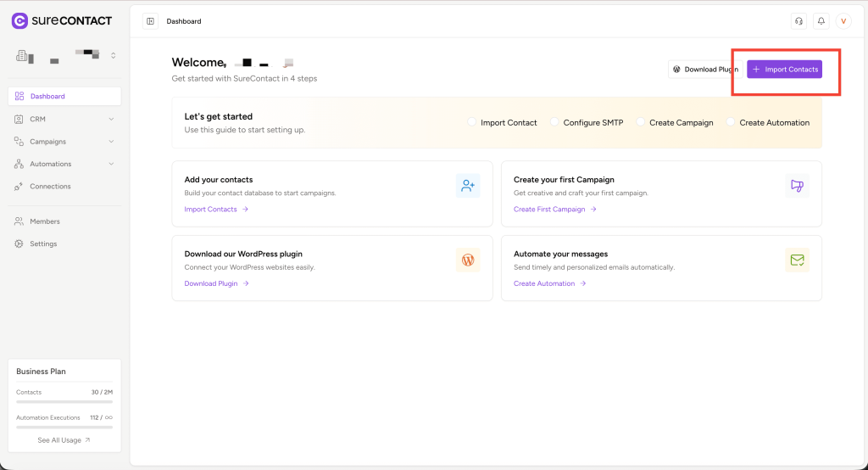Click the campaign megaphone icon
The height and width of the screenshot is (470, 868).
coord(797,186)
